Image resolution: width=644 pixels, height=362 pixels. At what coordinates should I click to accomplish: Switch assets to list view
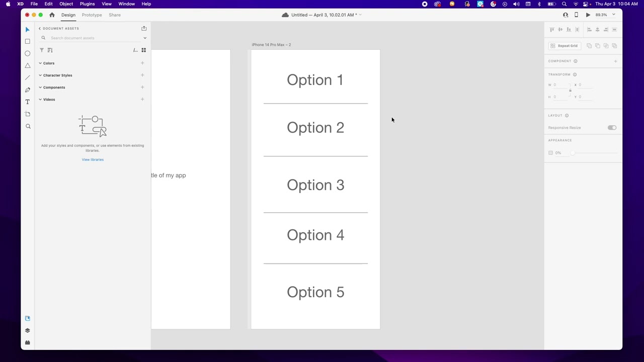click(x=135, y=50)
